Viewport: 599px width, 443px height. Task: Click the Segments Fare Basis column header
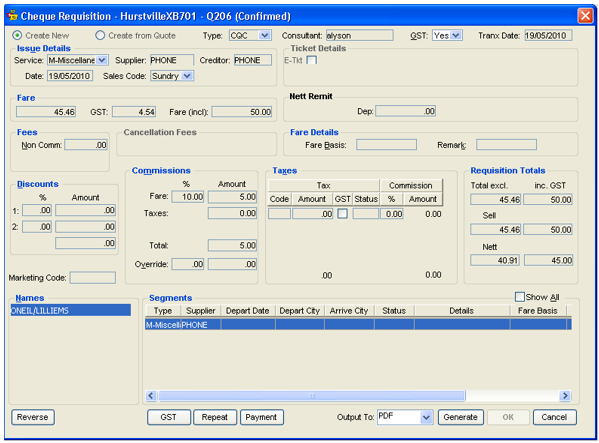(538, 310)
